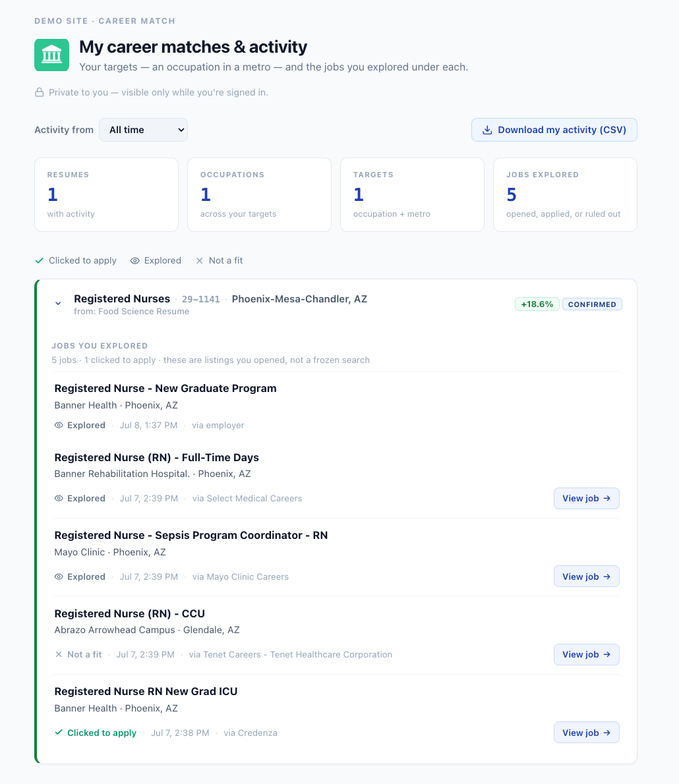The height and width of the screenshot is (784, 679).
Task: Open the "All time" activity range dropdown
Action: tap(143, 130)
